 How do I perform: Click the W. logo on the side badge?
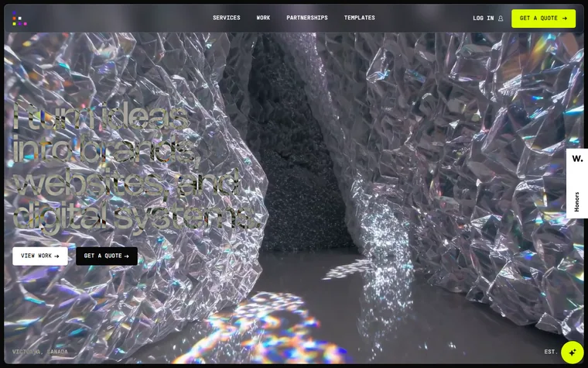click(577, 159)
